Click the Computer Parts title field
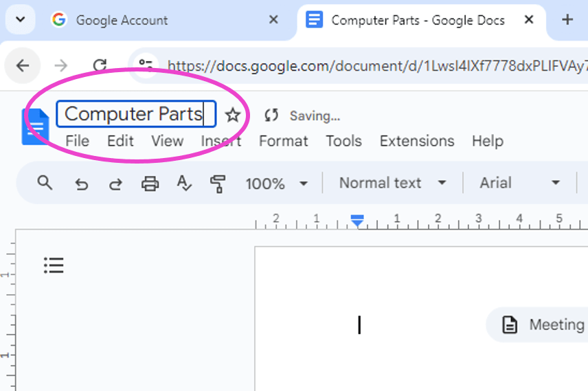The height and width of the screenshot is (391, 588). point(135,114)
